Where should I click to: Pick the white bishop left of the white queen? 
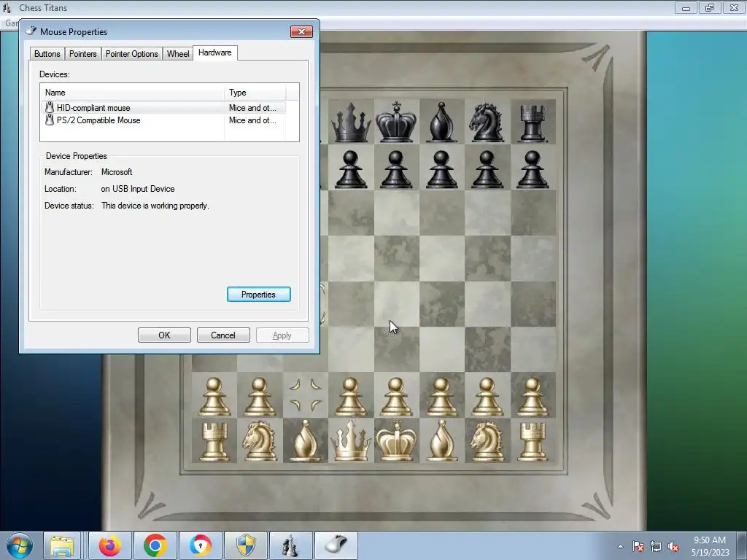point(306,441)
